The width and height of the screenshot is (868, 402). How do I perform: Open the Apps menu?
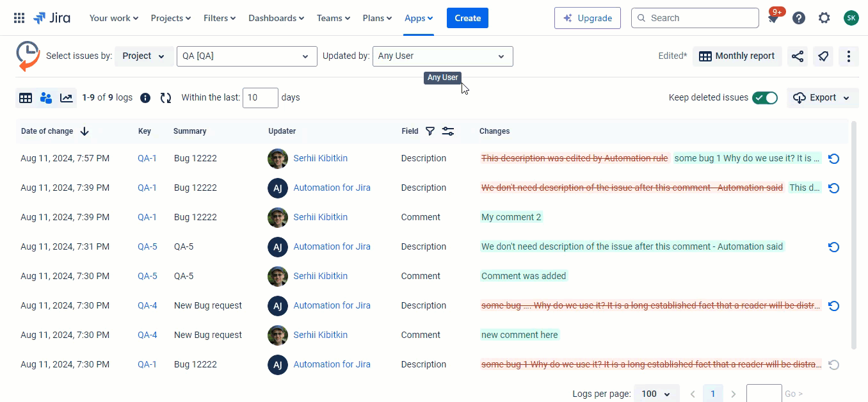pyautogui.click(x=418, y=18)
